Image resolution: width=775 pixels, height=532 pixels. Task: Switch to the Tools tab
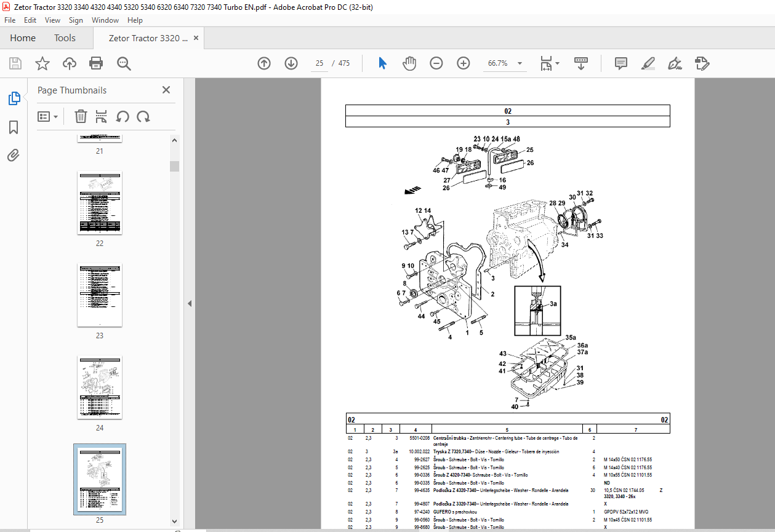65,38
